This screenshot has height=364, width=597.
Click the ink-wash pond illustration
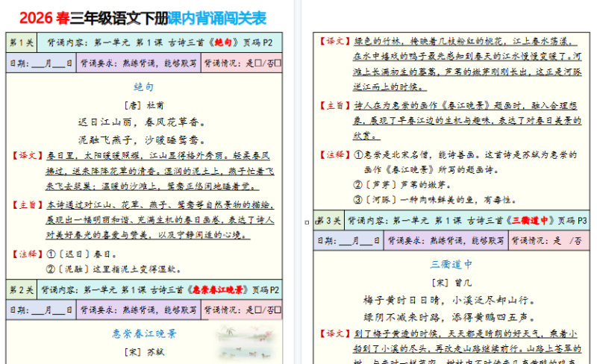coord(248,342)
